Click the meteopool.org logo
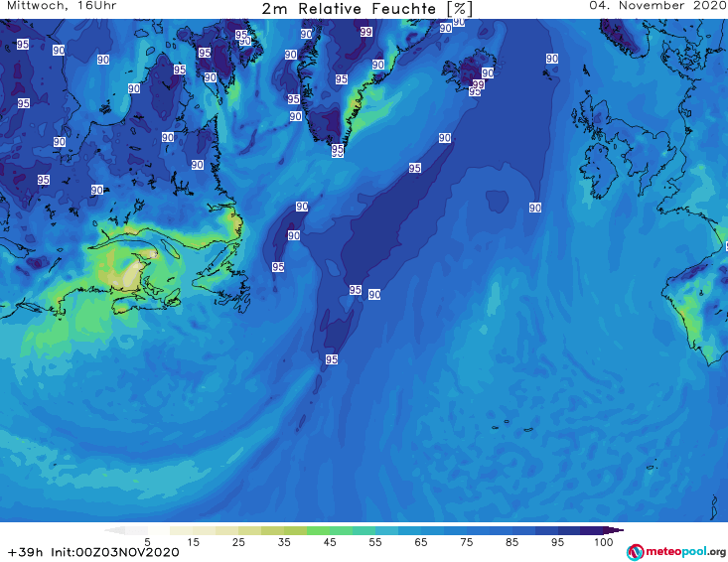 click(676, 552)
